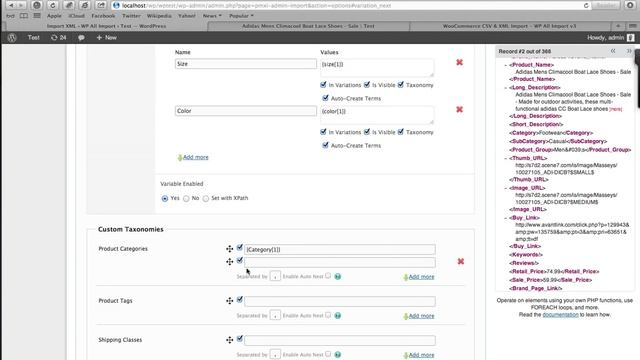Viewport: 640px width, 360px height.
Task: Collapse the Buy_Link XML node
Action: coord(506,218)
